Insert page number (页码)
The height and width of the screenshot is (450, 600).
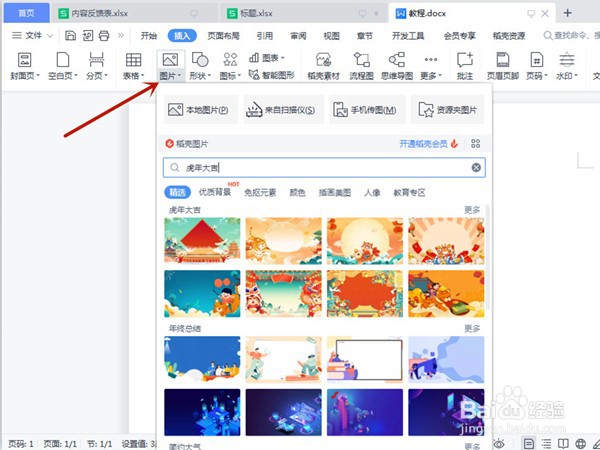537,66
